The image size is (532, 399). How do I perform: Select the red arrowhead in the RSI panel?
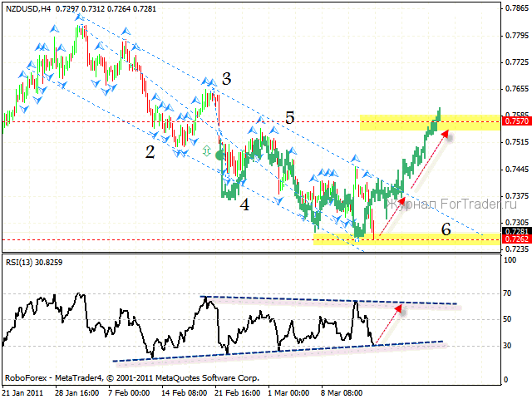point(403,308)
